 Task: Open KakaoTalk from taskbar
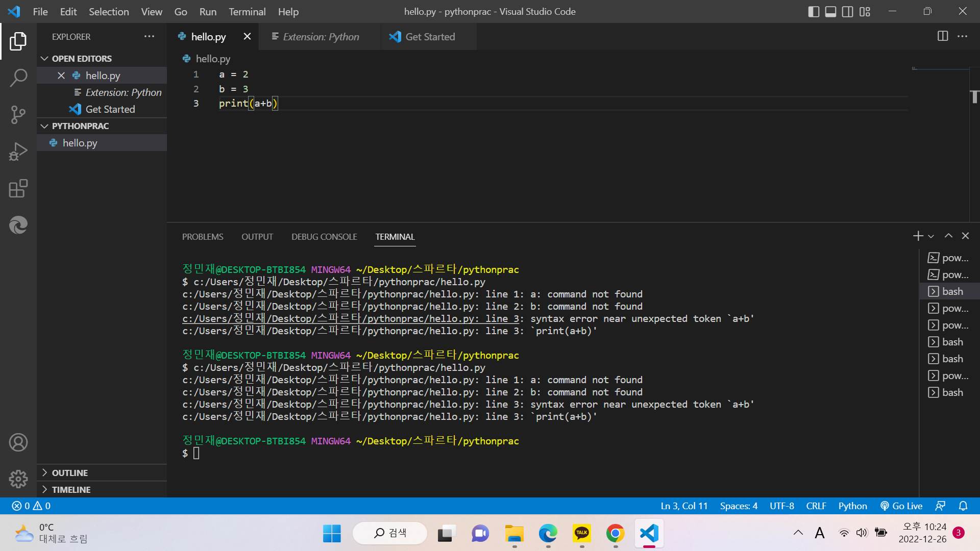pos(582,534)
